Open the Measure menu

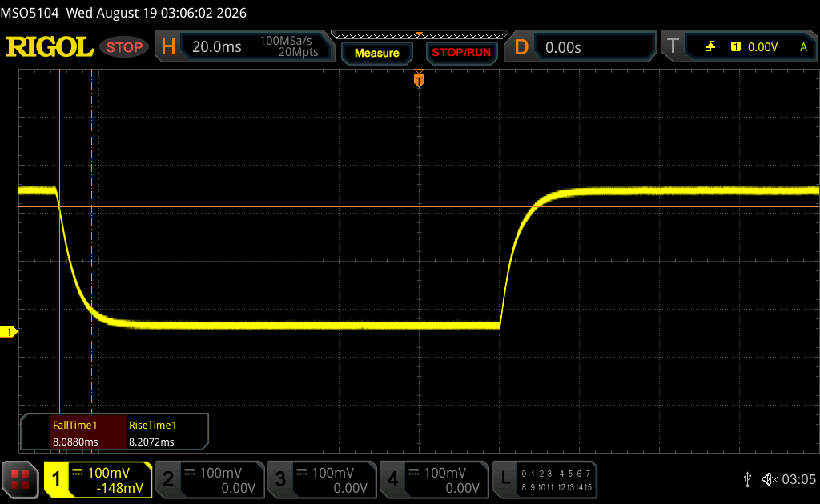pyautogui.click(x=376, y=53)
